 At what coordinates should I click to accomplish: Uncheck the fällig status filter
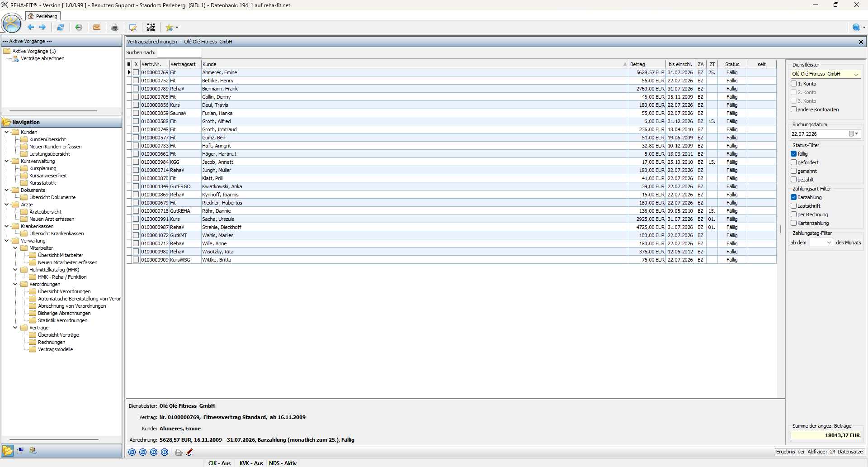click(793, 154)
